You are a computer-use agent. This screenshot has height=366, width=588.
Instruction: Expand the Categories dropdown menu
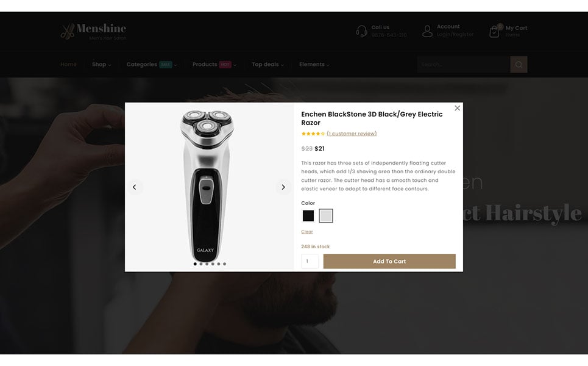pos(152,65)
